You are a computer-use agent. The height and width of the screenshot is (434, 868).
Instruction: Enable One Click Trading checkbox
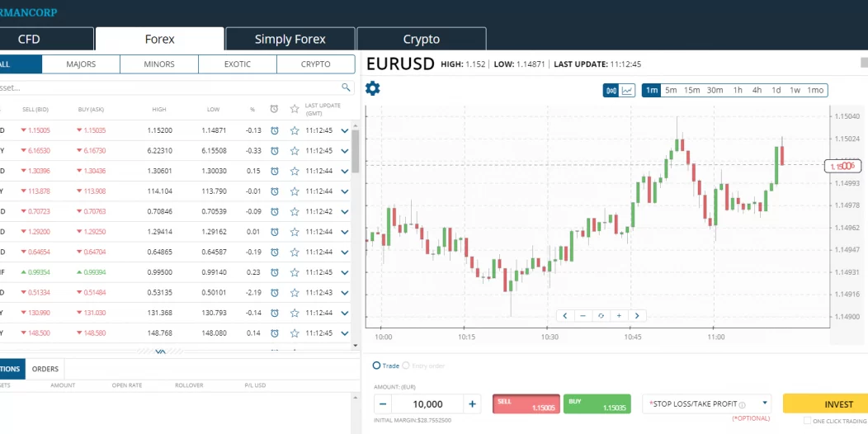click(x=807, y=421)
